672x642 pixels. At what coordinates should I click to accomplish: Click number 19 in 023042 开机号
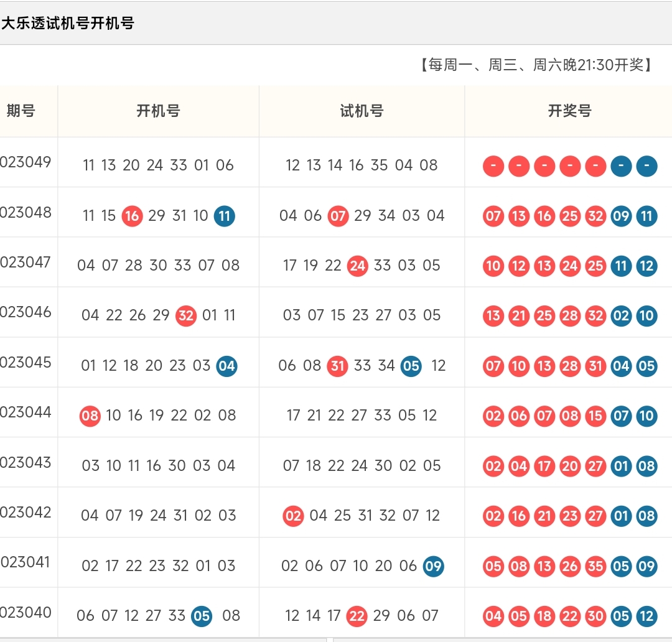[136, 515]
